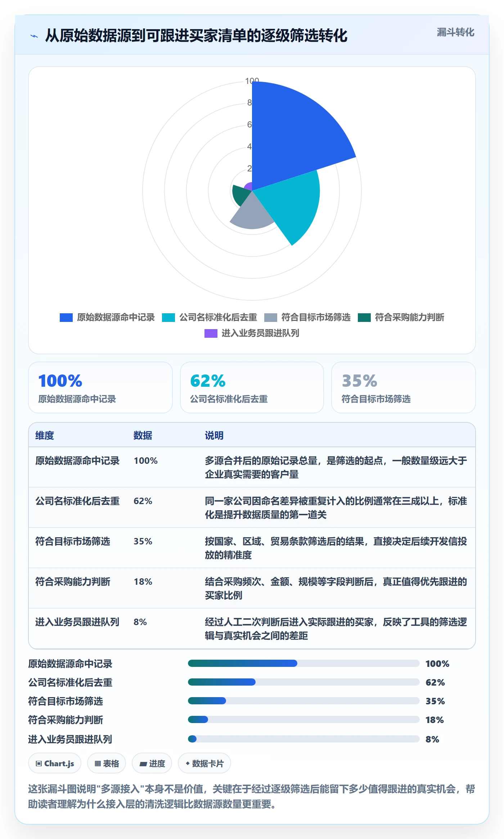Click the 18% value in the table

pyautogui.click(x=143, y=582)
